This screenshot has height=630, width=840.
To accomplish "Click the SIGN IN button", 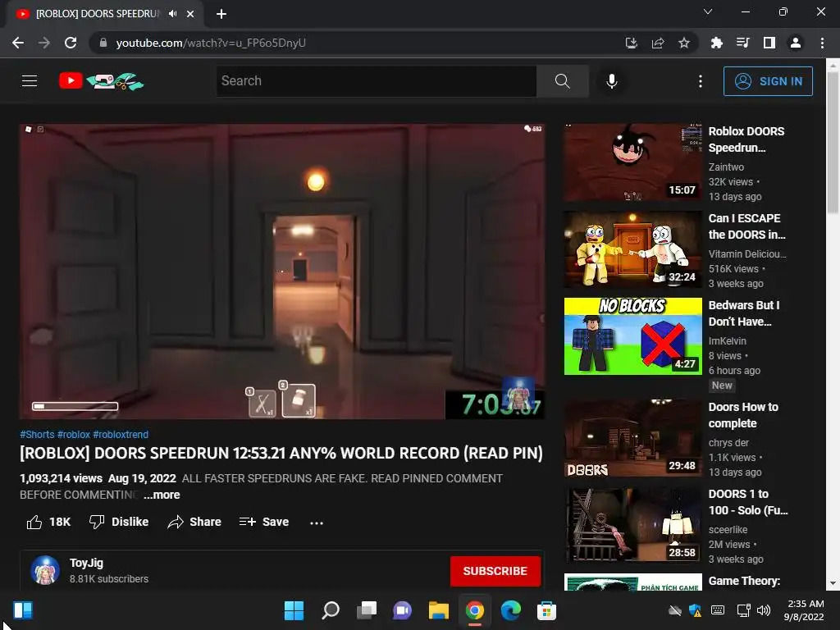I will click(x=768, y=81).
